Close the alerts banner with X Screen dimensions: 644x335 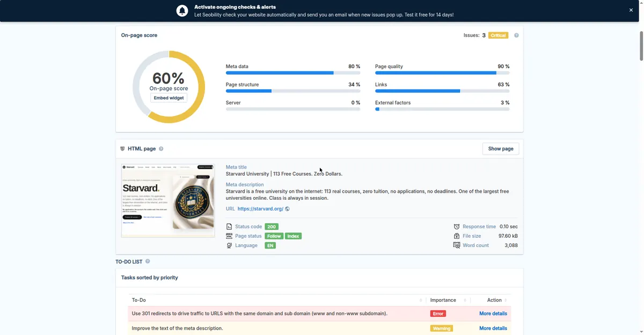631,10
